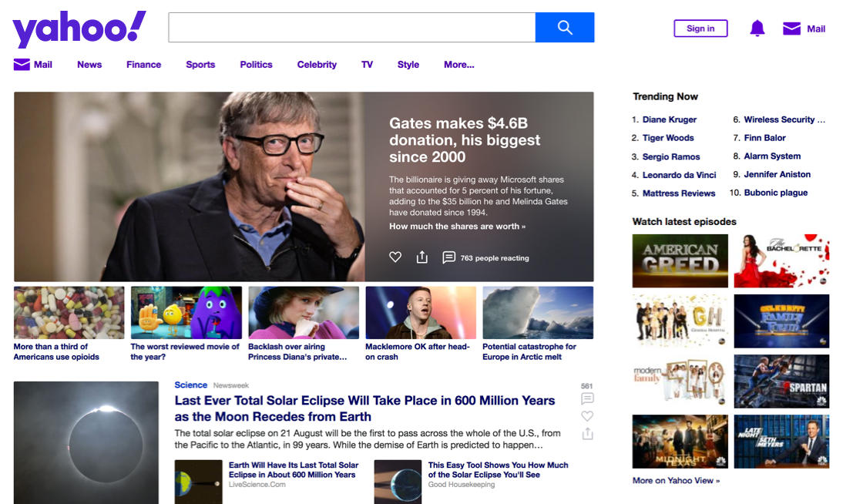Share the Gates donation story
The image size is (843, 504).
[422, 257]
